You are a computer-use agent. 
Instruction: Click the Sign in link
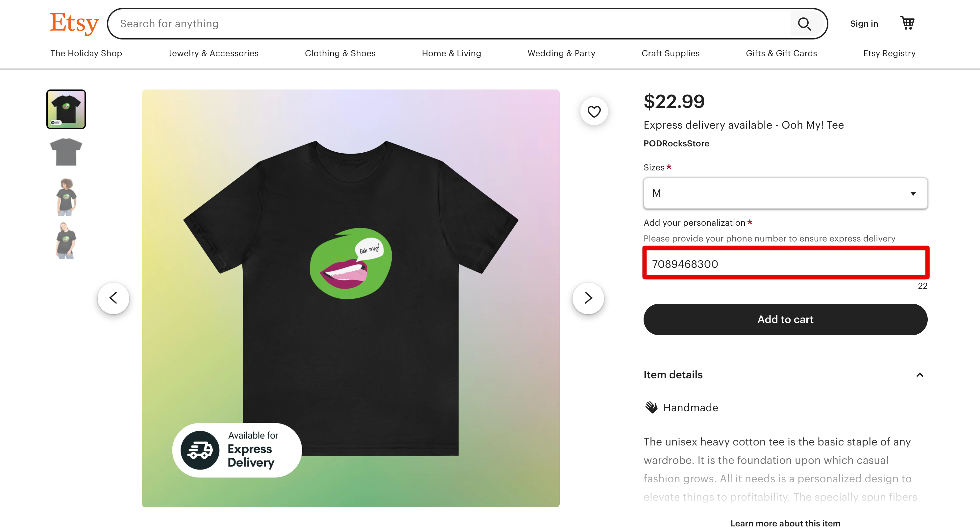(864, 24)
